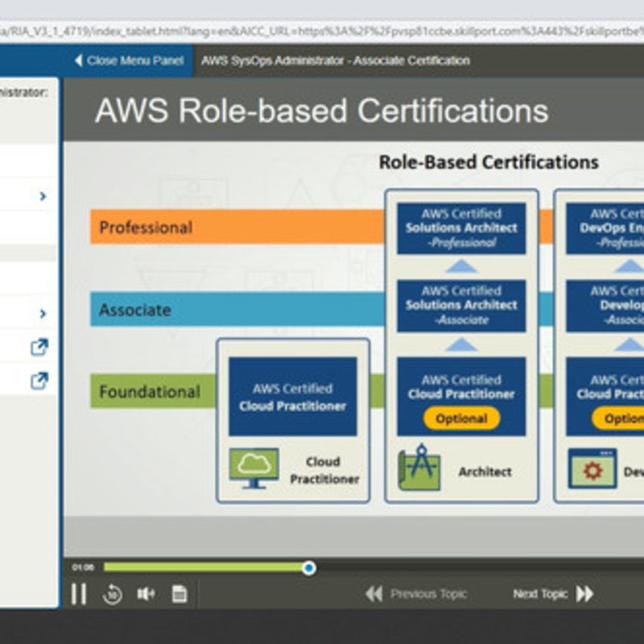Open the lower external link icon
The image size is (644, 644).
point(39,381)
